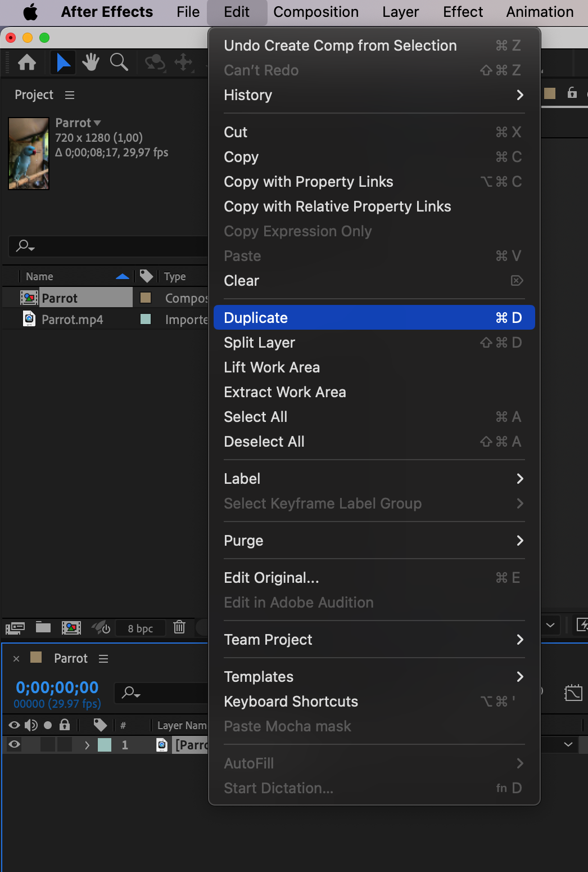Open the Composition menu
Viewport: 588px width, 872px height.
coord(316,12)
